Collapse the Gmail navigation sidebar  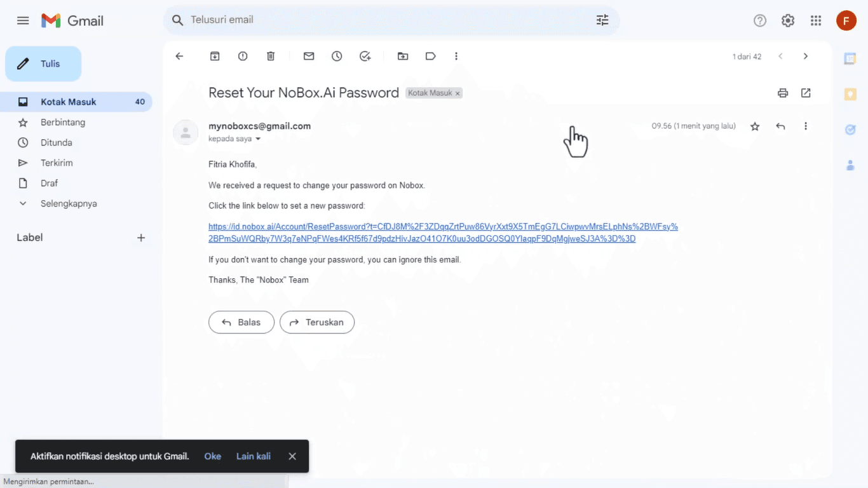click(23, 20)
